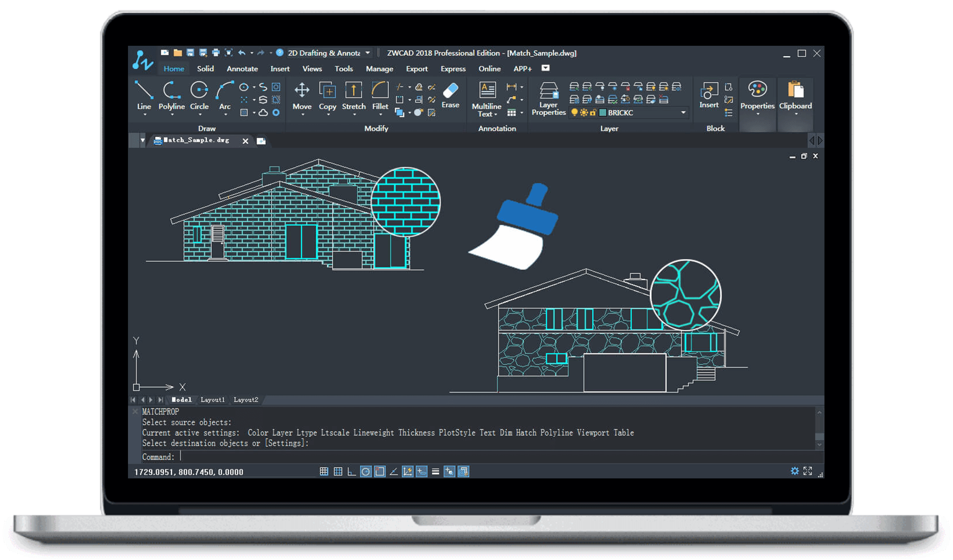953x560 pixels.
Task: Open the BRICKC layer dropdown
Action: coord(683,112)
